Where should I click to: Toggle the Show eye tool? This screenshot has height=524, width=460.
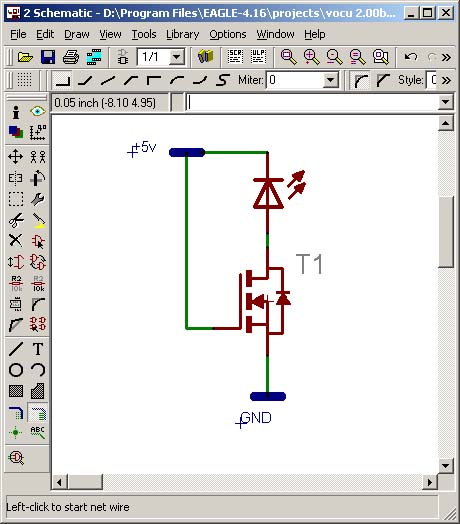(38, 111)
